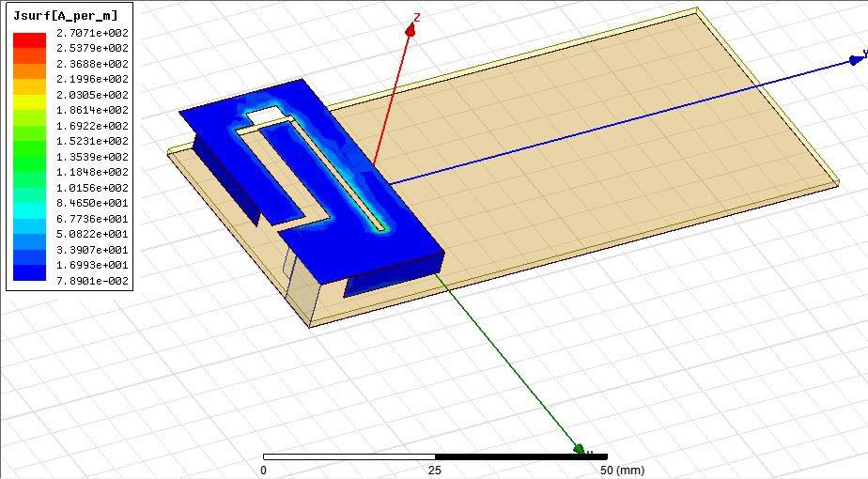Click the red Z axis arrowhead

coord(411,30)
